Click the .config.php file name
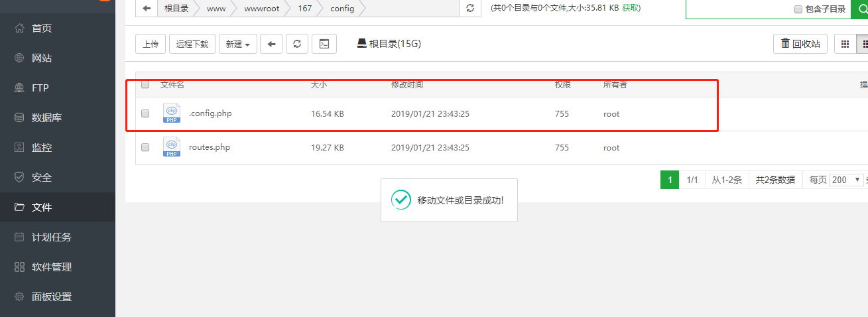 [x=210, y=113]
